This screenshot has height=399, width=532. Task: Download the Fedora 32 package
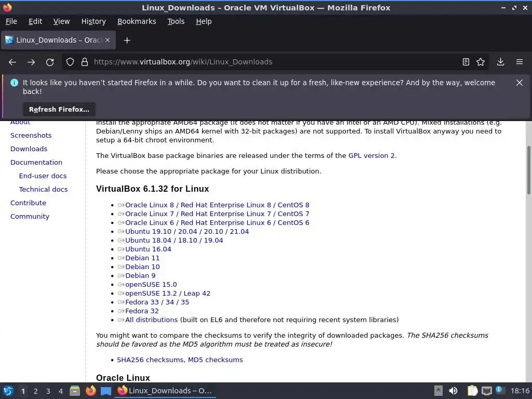(x=142, y=311)
